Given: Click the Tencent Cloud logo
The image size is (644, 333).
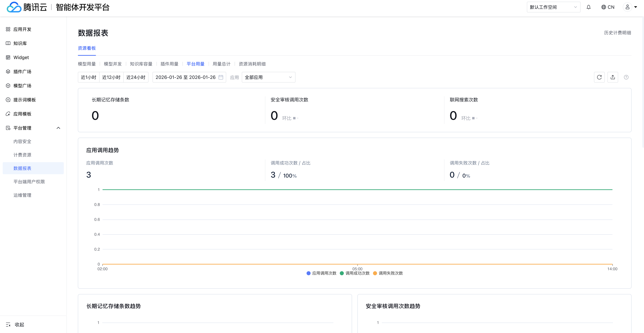Looking at the screenshot, I should pyautogui.click(x=27, y=7).
